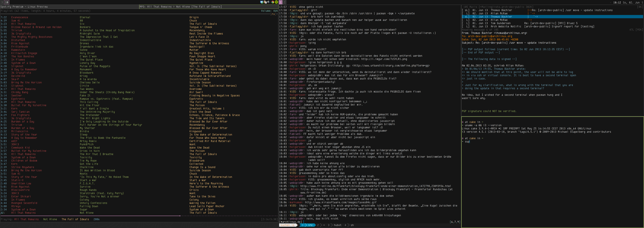The height and width of the screenshot is (228, 644).
Task: Select tmux window 3 hubot
Action: (x=334, y=225)
